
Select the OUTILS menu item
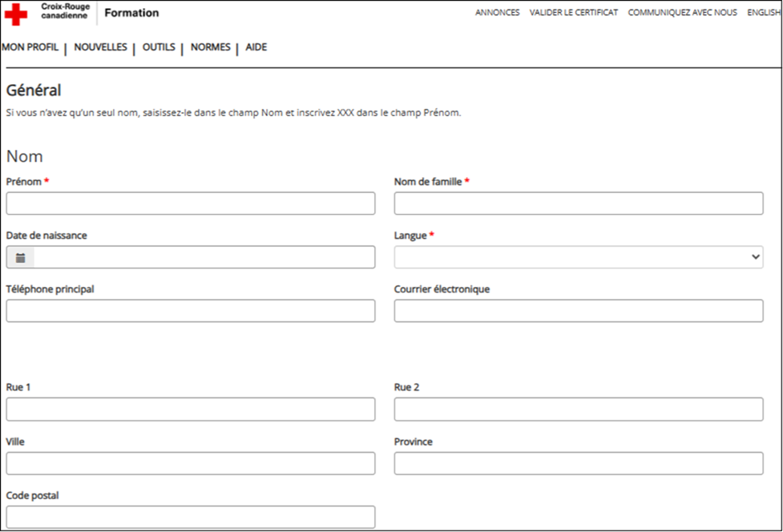(159, 47)
